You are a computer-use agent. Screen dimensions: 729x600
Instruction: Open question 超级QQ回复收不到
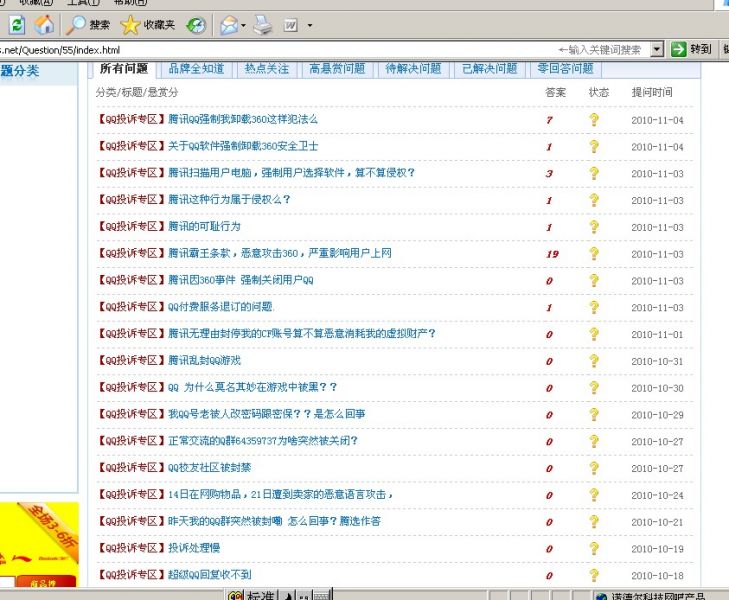click(209, 575)
